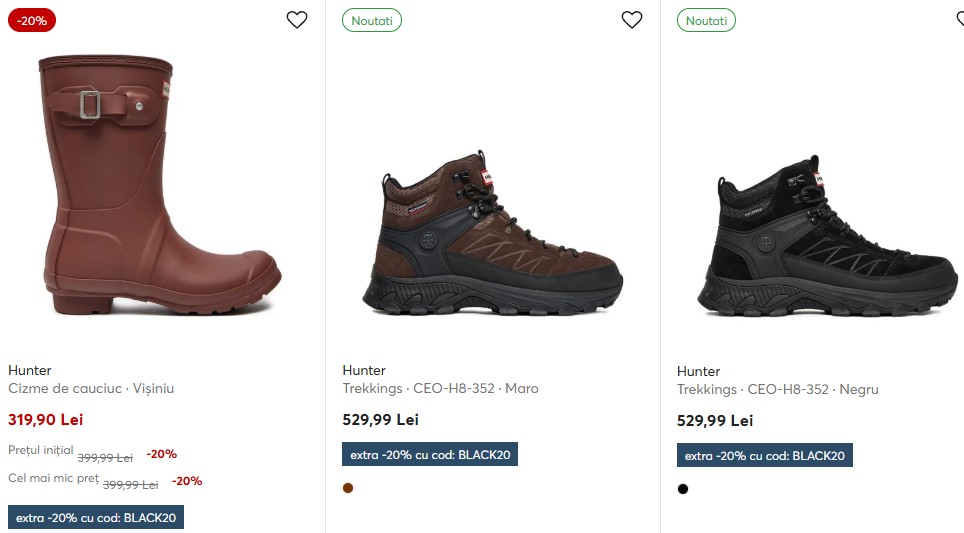The height and width of the screenshot is (533, 964).
Task: Click 529,99 Lei price of brown Trekkings
Action: point(380,420)
